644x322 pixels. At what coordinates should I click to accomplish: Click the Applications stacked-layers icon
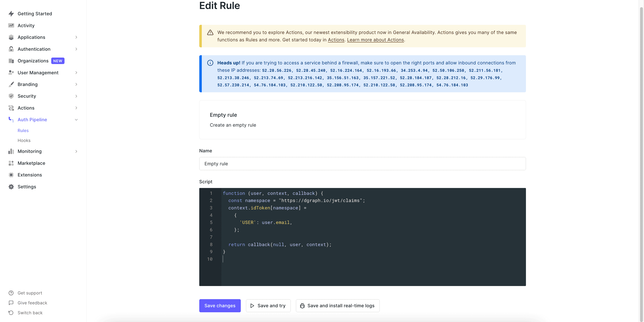click(x=11, y=37)
